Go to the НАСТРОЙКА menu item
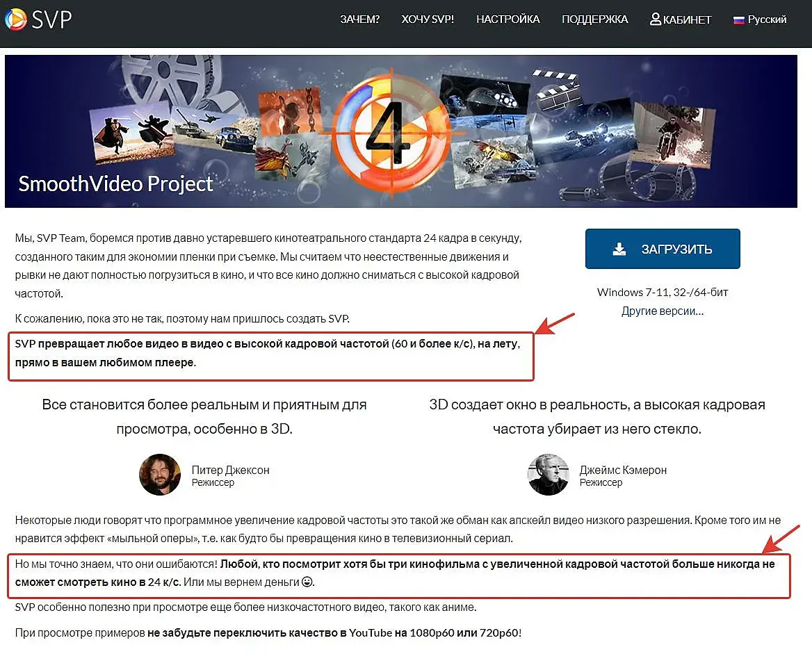The width and height of the screenshot is (812, 654). click(x=507, y=19)
